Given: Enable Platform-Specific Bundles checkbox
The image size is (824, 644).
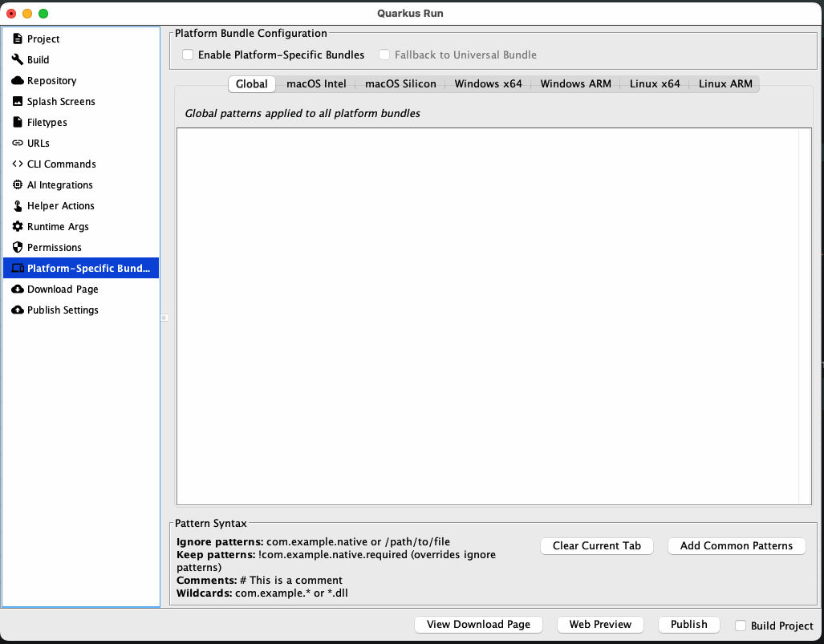Looking at the screenshot, I should 188,55.
